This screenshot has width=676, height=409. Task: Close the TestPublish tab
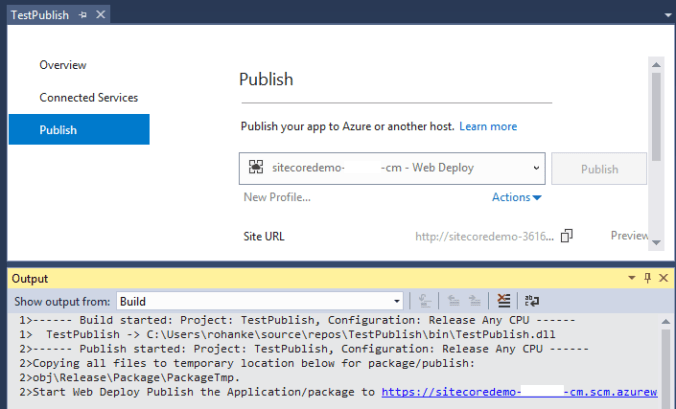[x=100, y=15]
